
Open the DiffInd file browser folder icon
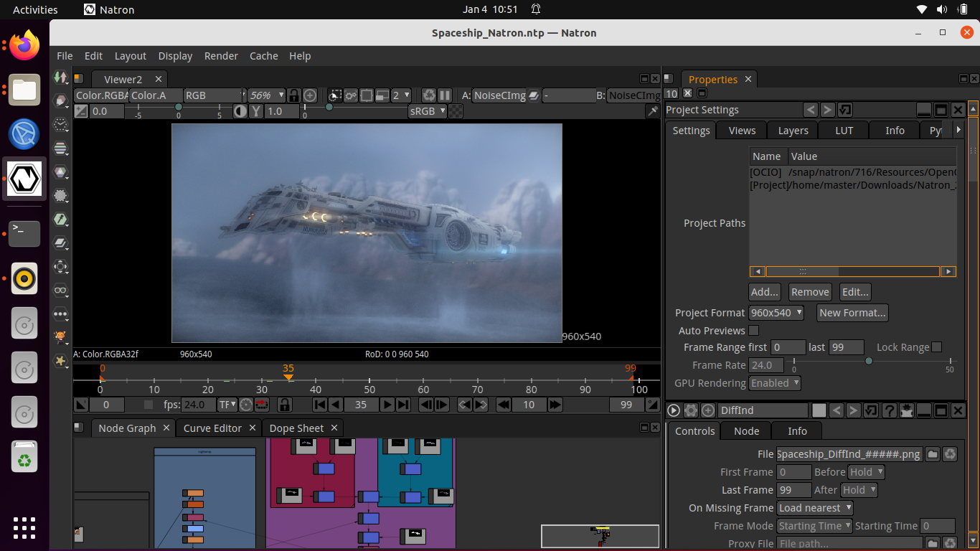[932, 454]
